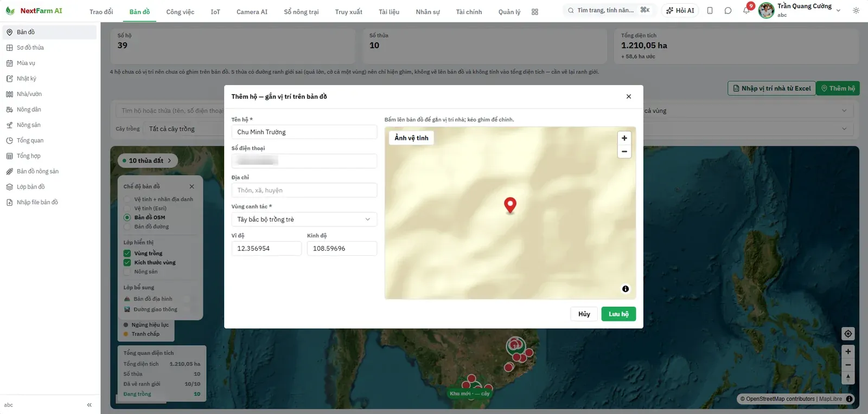Open the Camera AI tab

(x=252, y=12)
